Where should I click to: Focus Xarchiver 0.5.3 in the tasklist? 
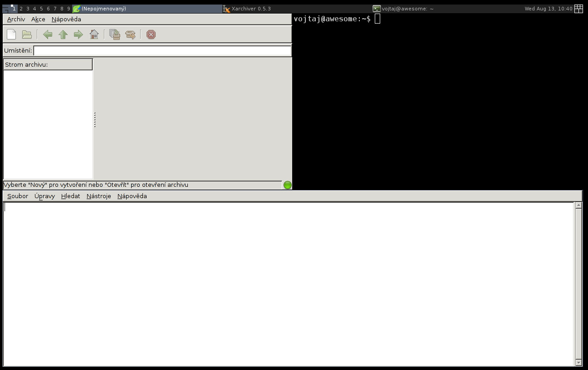[x=297, y=9]
